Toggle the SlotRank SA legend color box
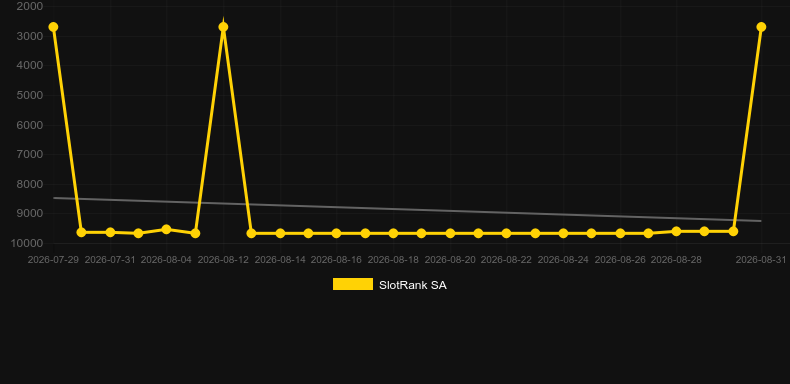Image resolution: width=790 pixels, height=384 pixels. 353,284
